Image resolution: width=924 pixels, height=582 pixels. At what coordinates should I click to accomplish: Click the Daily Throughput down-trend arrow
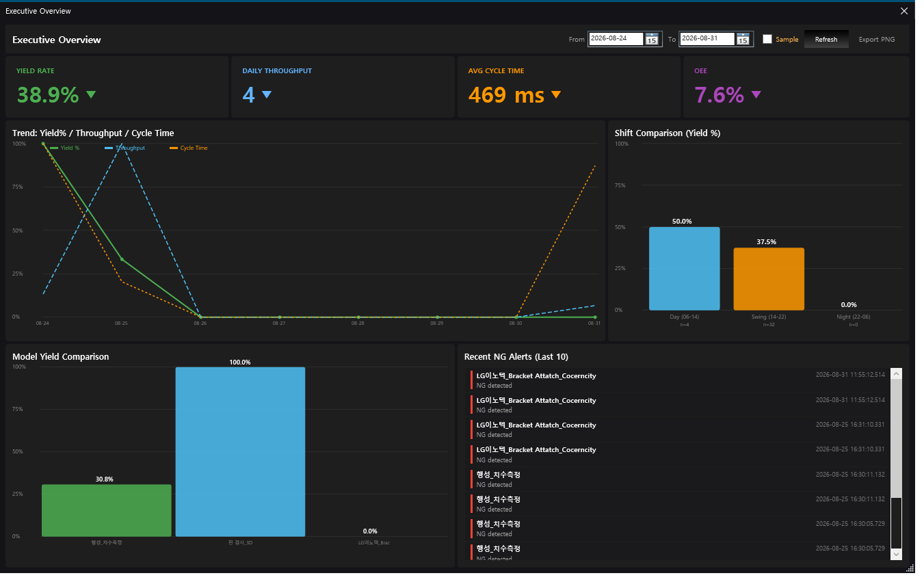[267, 94]
